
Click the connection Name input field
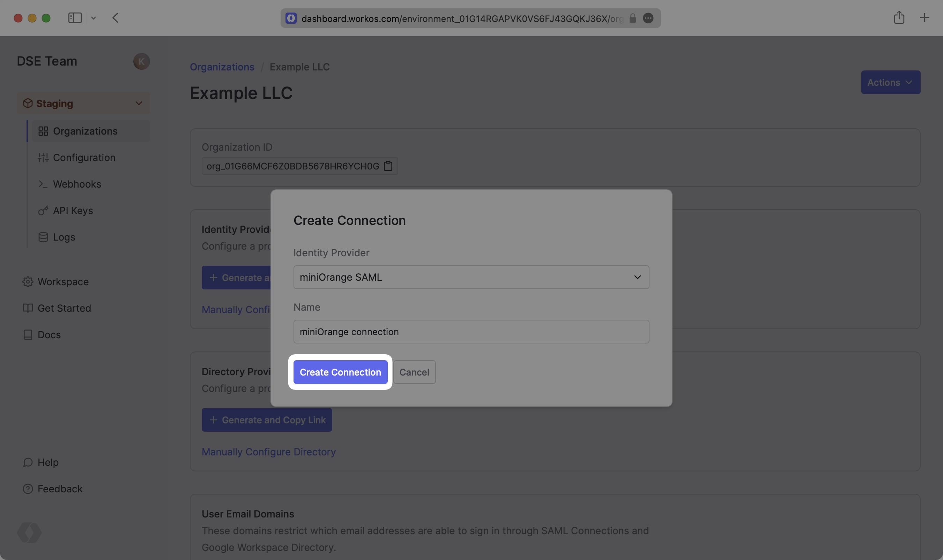coord(471,332)
